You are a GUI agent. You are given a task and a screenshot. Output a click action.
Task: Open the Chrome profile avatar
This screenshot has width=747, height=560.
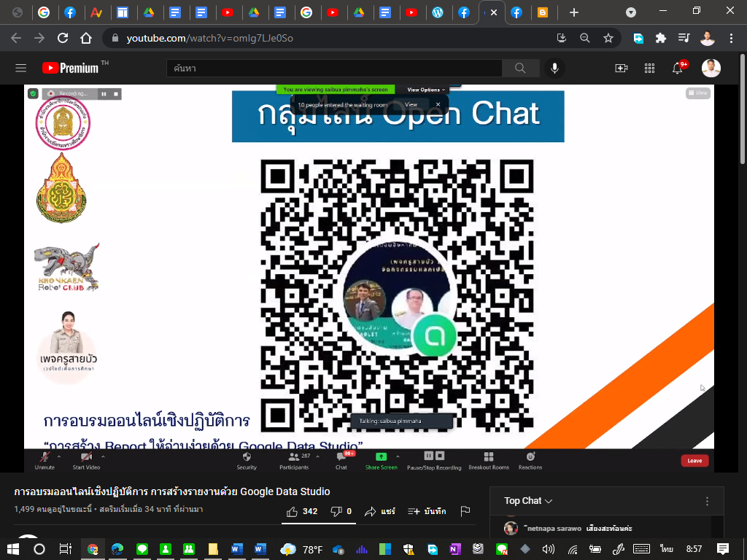click(708, 38)
